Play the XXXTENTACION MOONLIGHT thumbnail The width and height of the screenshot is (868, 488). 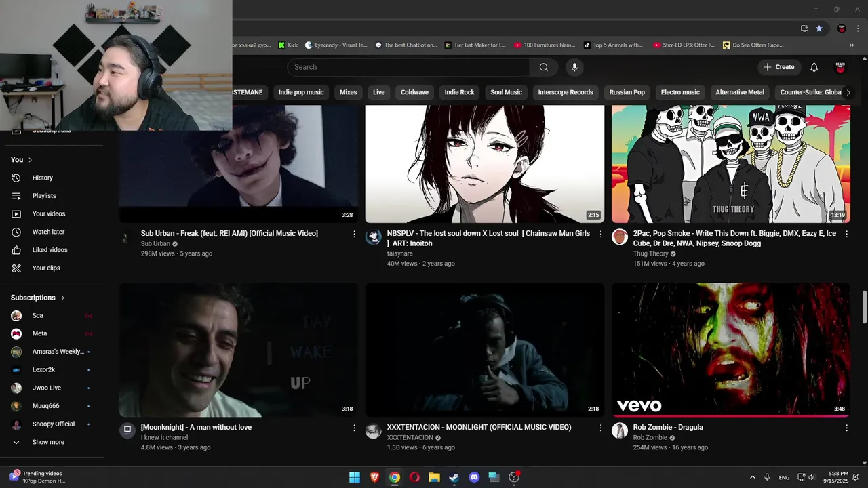(484, 350)
